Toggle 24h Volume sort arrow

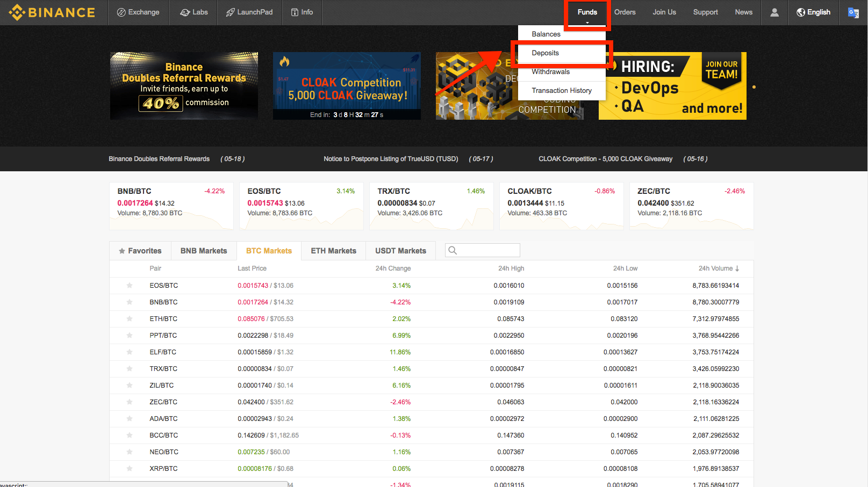pyautogui.click(x=737, y=268)
